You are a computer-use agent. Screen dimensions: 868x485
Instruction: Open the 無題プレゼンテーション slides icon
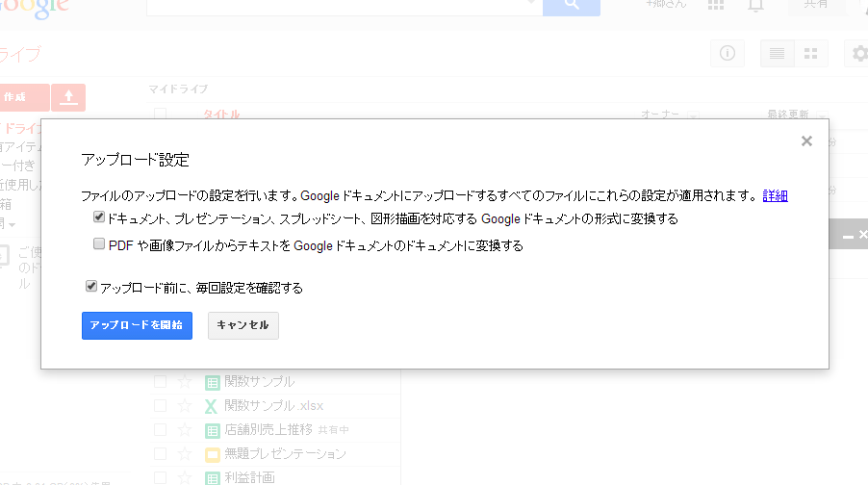pos(212,454)
